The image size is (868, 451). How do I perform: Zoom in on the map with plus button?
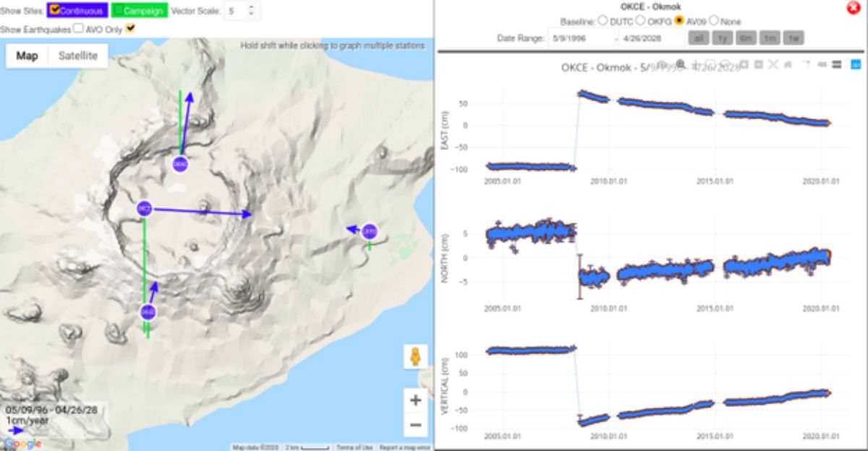[415, 400]
